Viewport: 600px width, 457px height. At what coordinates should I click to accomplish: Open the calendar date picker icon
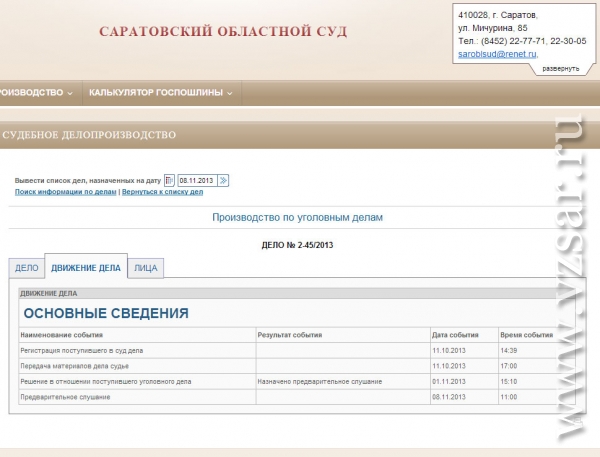pyautogui.click(x=170, y=180)
